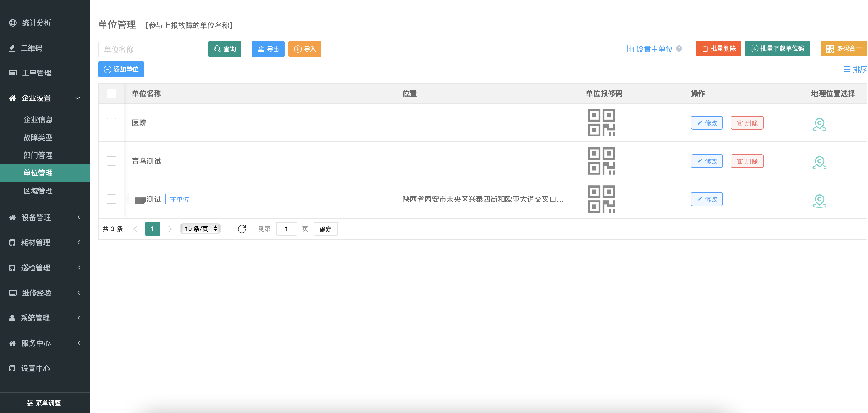This screenshot has height=413, width=868.
Task: Click the 多码合一 button
Action: (844, 48)
